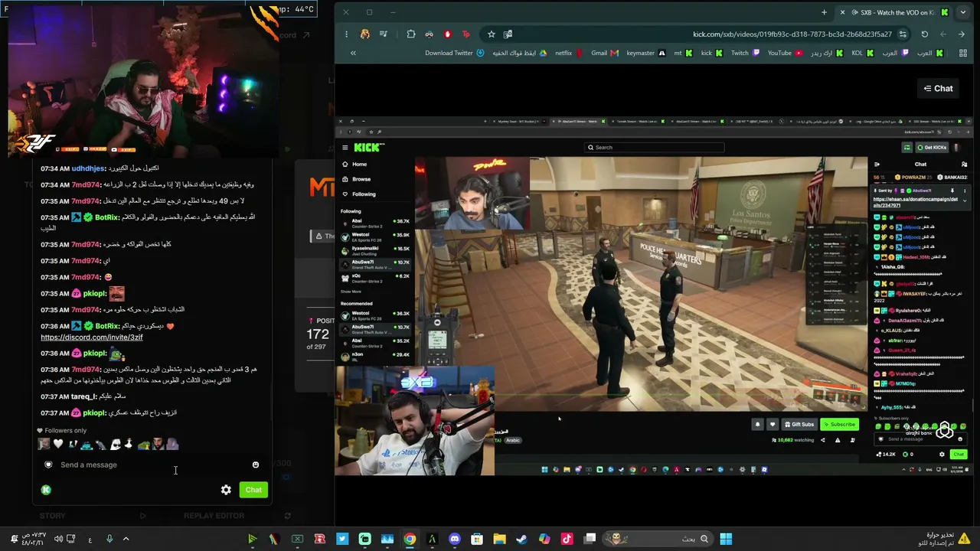The height and width of the screenshot is (551, 980).
Task: Open the Chrome three-dot menu
Action: (x=346, y=34)
